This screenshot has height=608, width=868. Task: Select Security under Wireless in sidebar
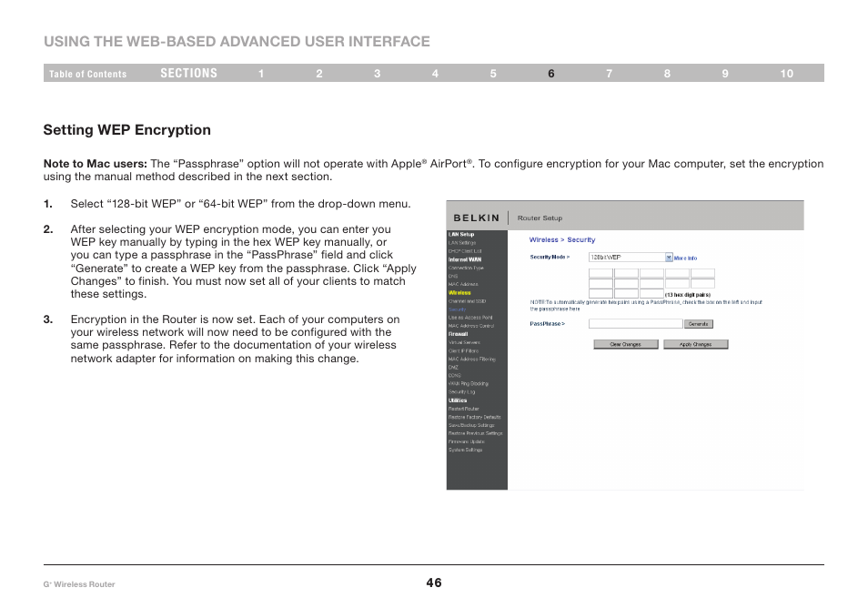(x=458, y=309)
